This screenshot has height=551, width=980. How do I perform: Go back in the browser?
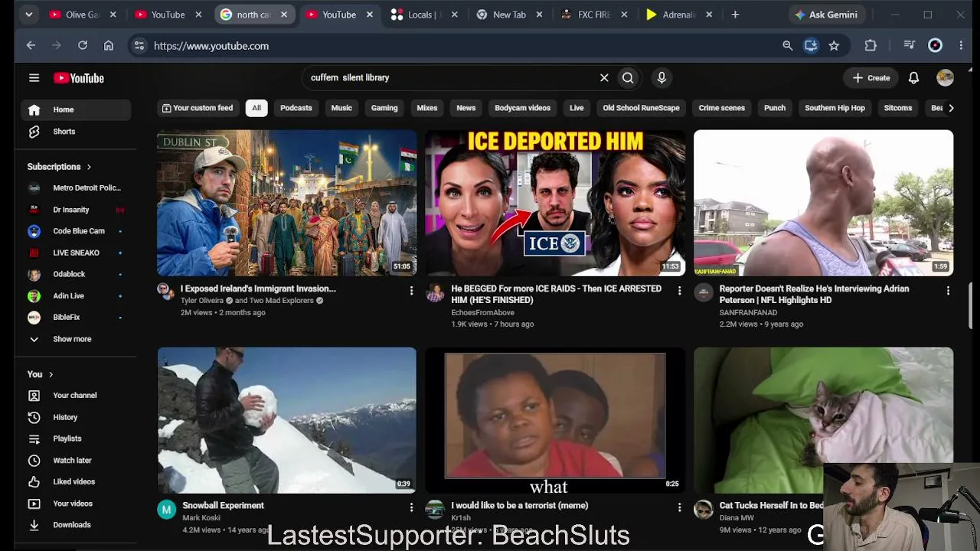point(31,46)
